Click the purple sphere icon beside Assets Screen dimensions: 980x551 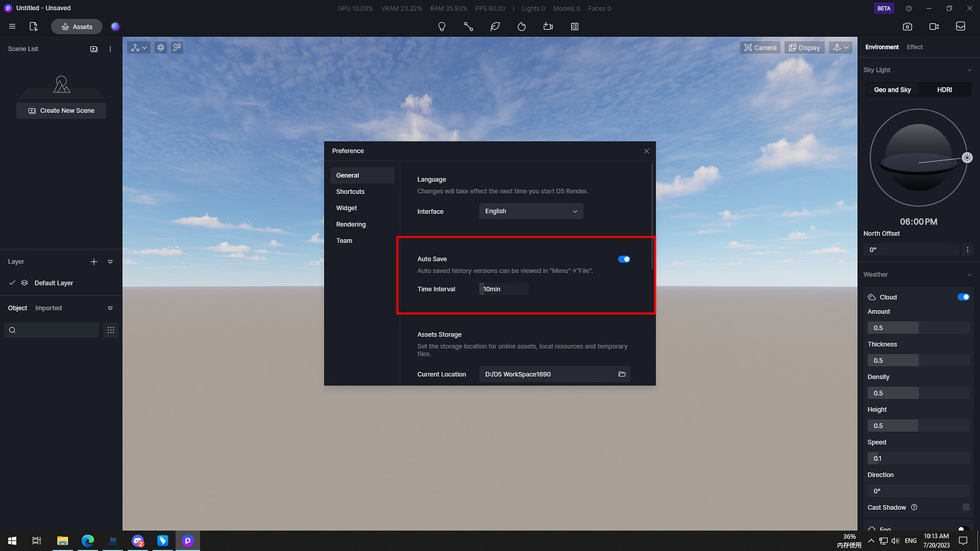point(115,26)
